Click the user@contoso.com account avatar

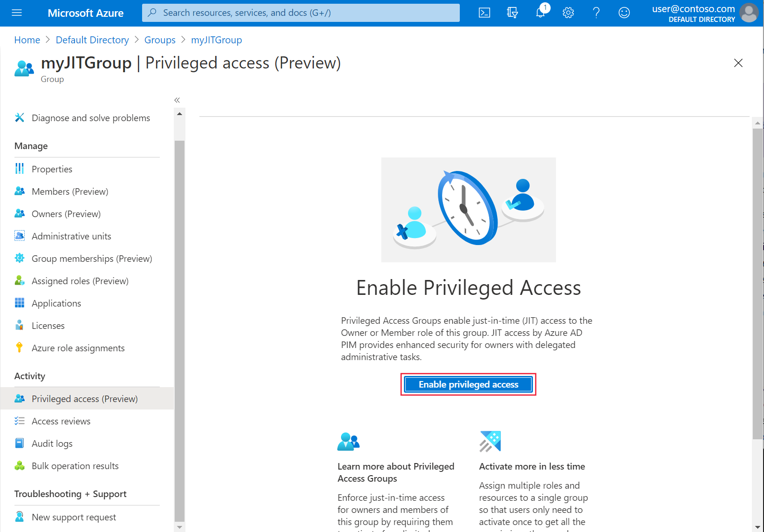click(749, 13)
